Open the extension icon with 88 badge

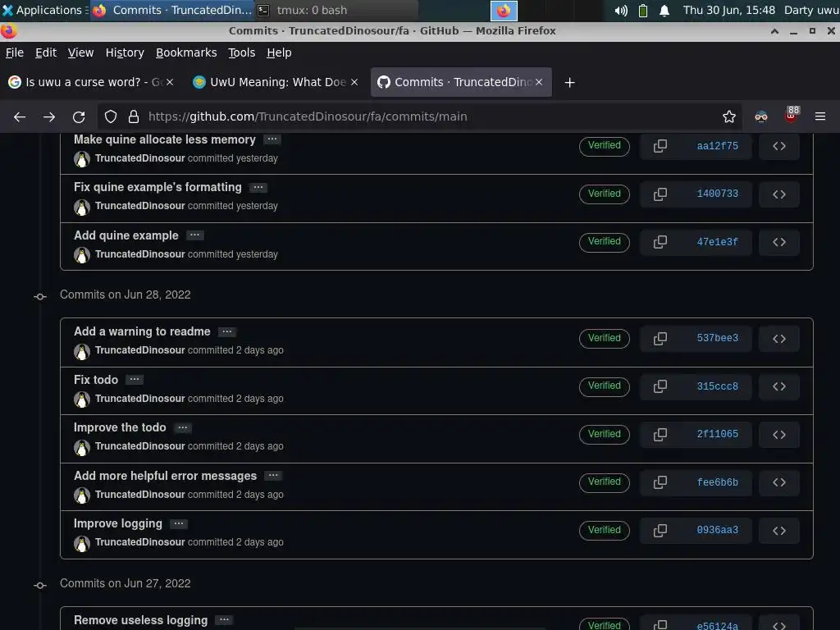point(792,115)
